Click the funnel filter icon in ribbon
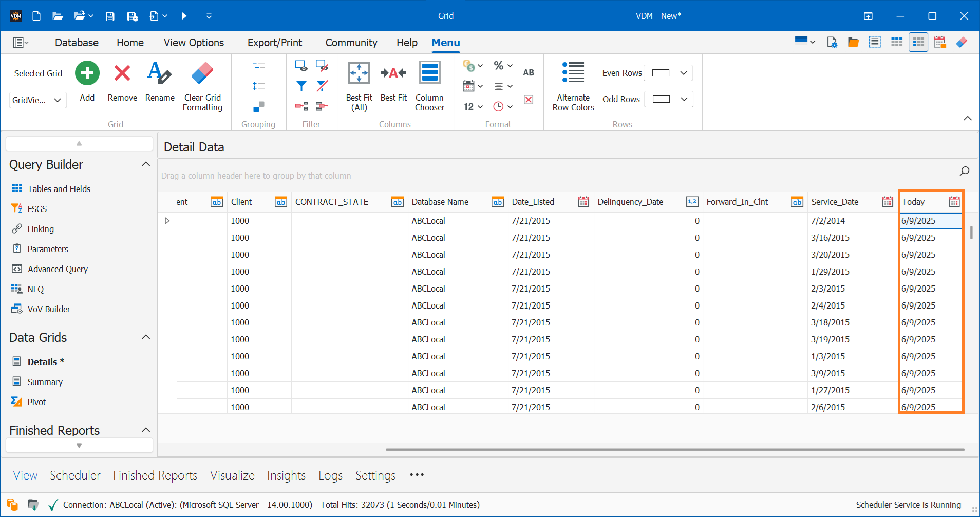The image size is (980, 517). pyautogui.click(x=301, y=86)
